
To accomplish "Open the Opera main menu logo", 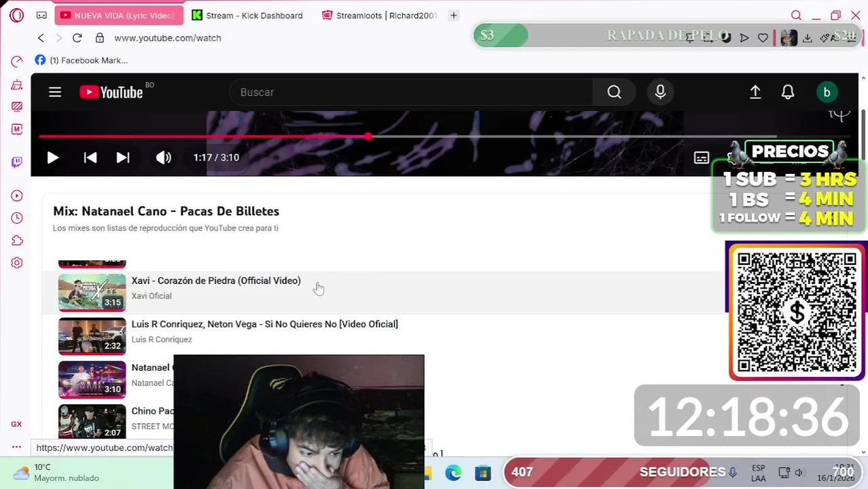I will 17,15.
